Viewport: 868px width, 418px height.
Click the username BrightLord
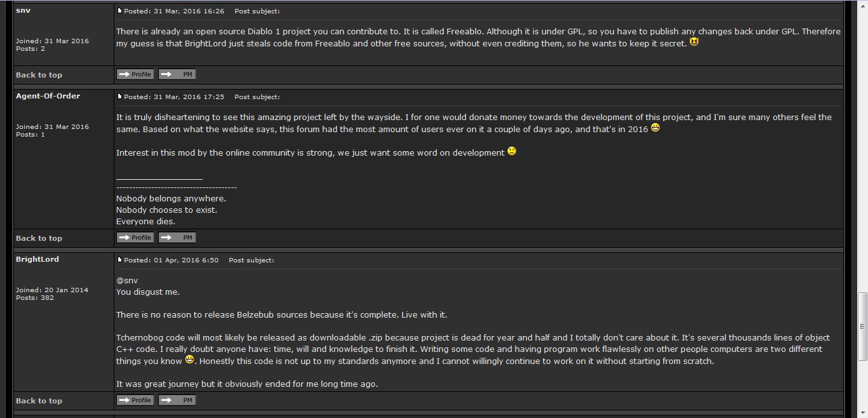click(37, 259)
